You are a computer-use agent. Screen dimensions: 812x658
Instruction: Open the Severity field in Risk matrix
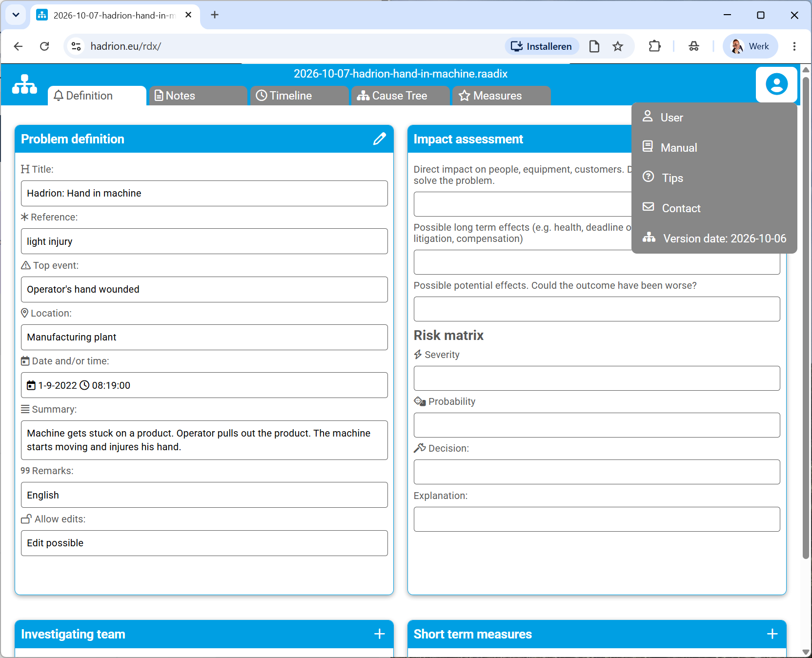pyautogui.click(x=597, y=379)
